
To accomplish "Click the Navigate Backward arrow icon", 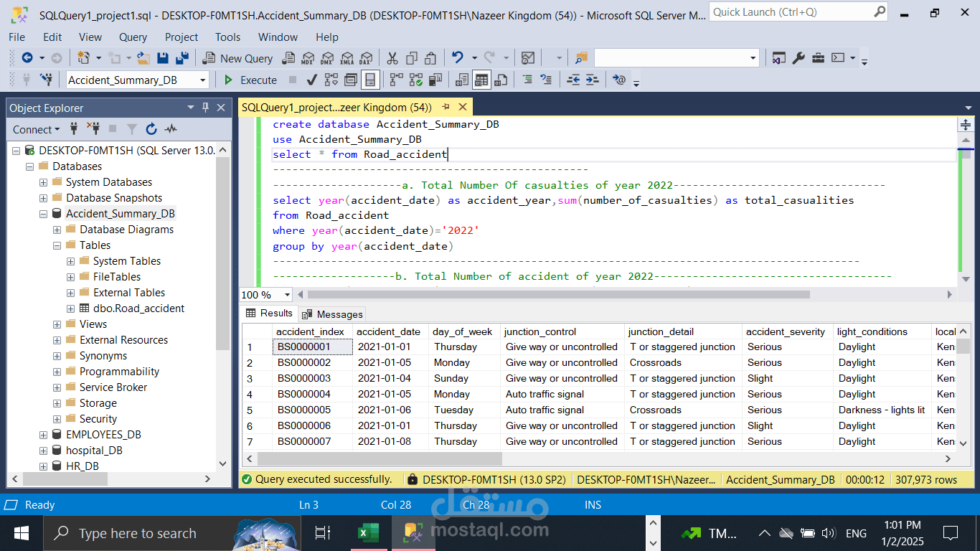I will click(x=27, y=58).
